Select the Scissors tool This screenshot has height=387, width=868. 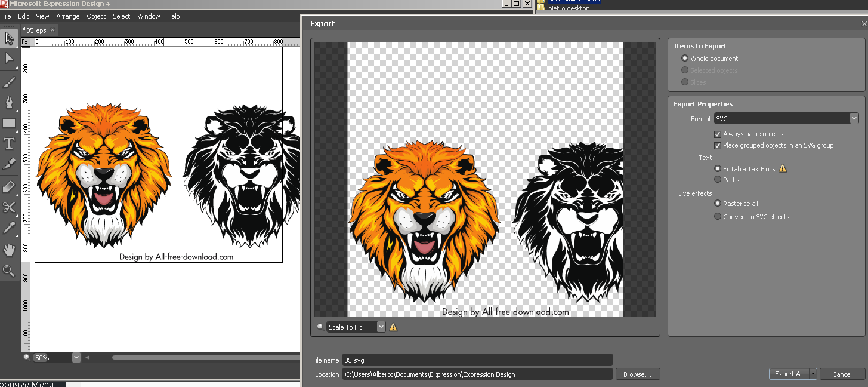click(x=9, y=207)
